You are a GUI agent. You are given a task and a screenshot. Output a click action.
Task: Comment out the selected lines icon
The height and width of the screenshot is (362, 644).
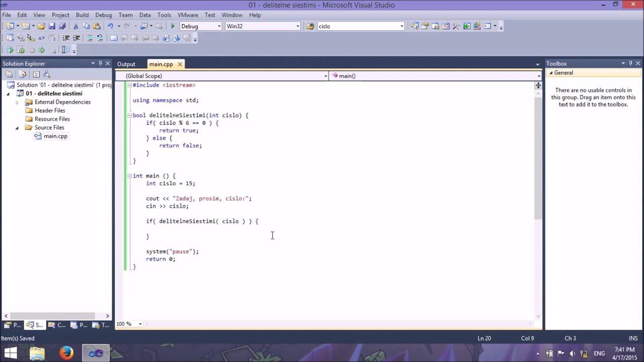pos(90,38)
